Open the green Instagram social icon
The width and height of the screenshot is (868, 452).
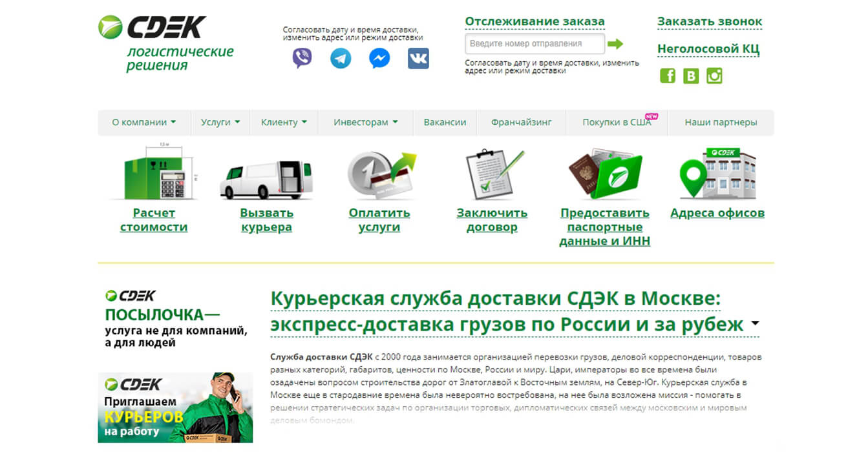(714, 76)
